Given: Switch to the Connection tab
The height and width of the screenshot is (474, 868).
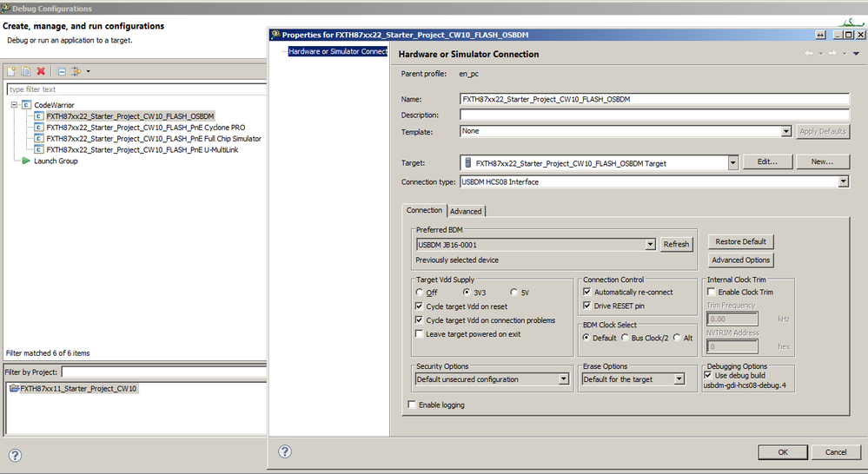Looking at the screenshot, I should click(x=424, y=210).
